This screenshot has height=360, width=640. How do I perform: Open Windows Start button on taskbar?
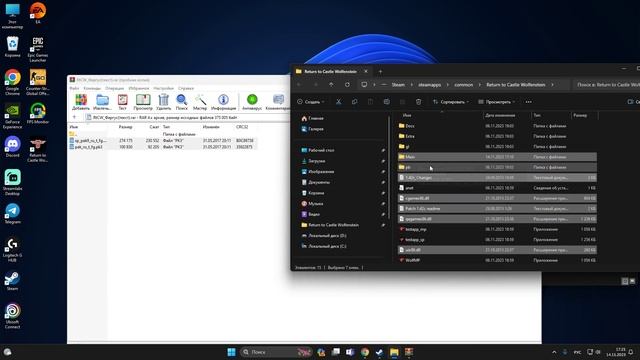[x=231, y=352]
